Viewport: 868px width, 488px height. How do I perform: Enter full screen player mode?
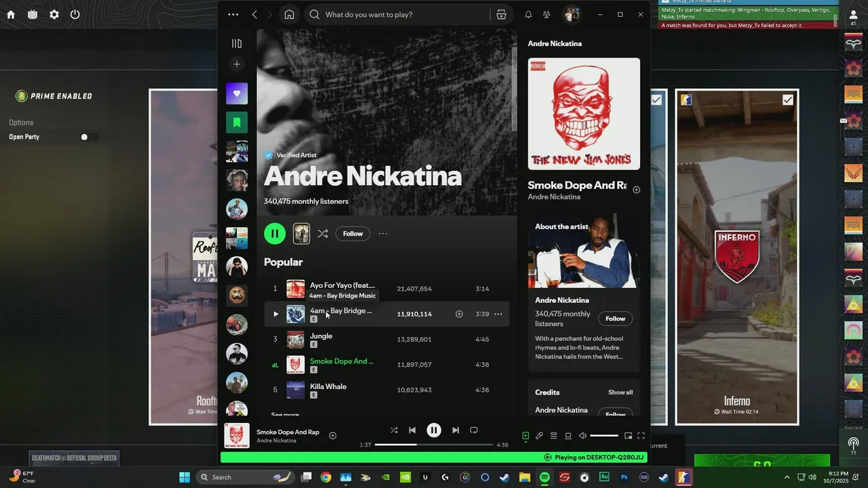pos(641,436)
